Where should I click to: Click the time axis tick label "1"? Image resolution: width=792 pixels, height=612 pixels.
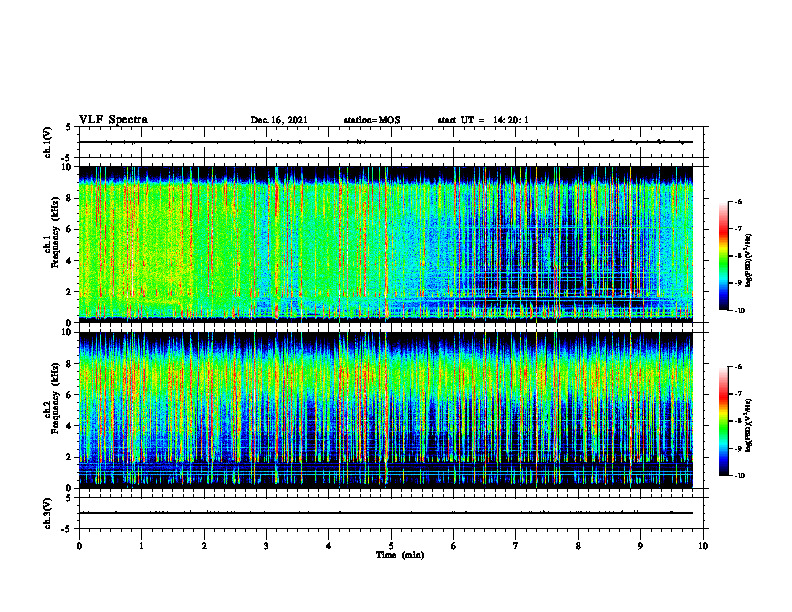pyautogui.click(x=142, y=546)
